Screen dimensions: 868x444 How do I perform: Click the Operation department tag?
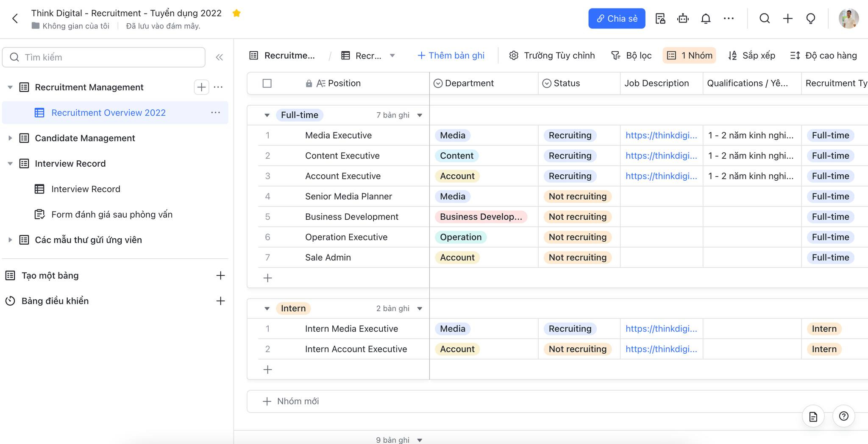tap(461, 237)
